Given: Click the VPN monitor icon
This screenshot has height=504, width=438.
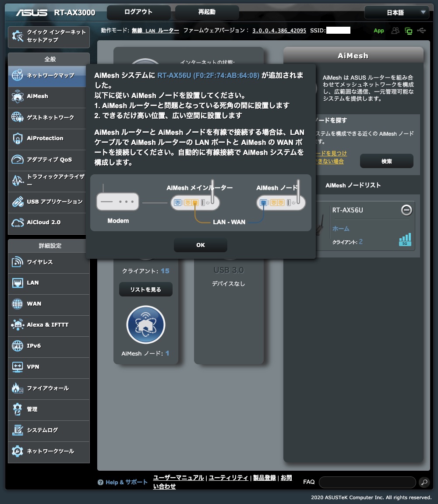Looking at the screenshot, I should pyautogui.click(x=18, y=367).
